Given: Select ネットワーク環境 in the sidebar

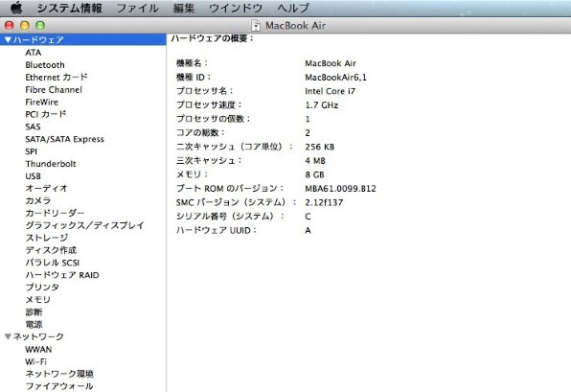Looking at the screenshot, I should (59, 374).
